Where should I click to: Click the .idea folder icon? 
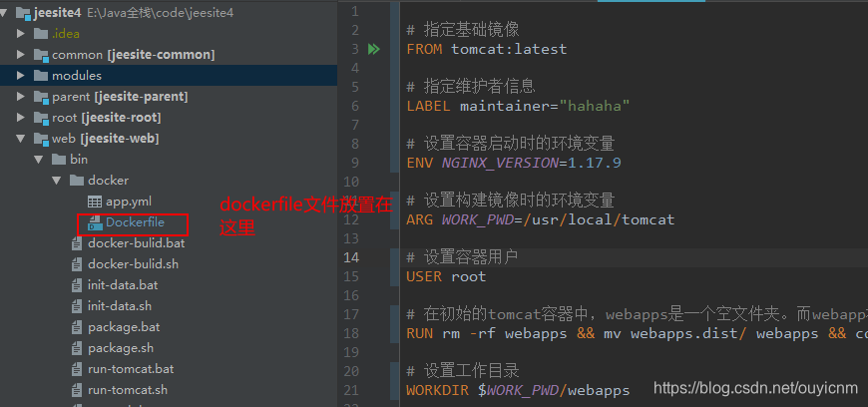[41, 34]
